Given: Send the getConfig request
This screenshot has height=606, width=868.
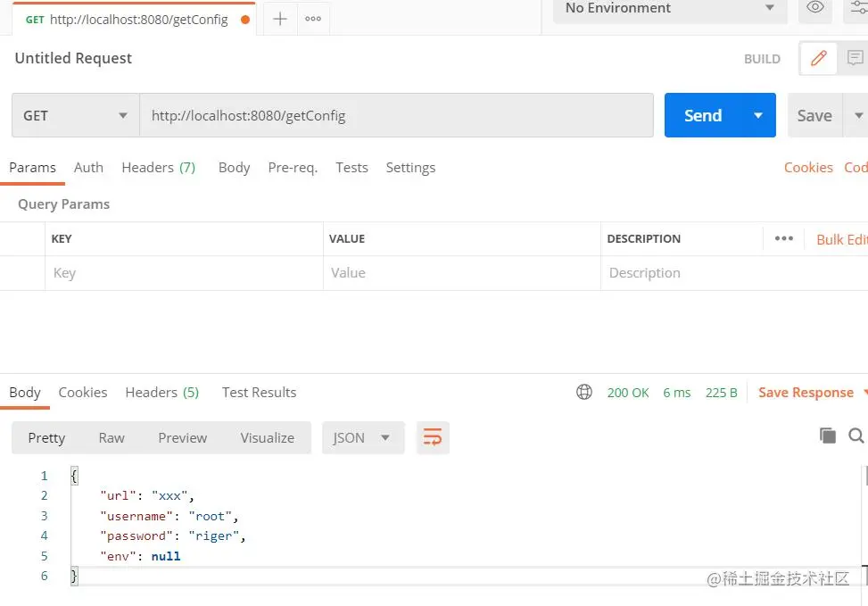Looking at the screenshot, I should (x=703, y=115).
